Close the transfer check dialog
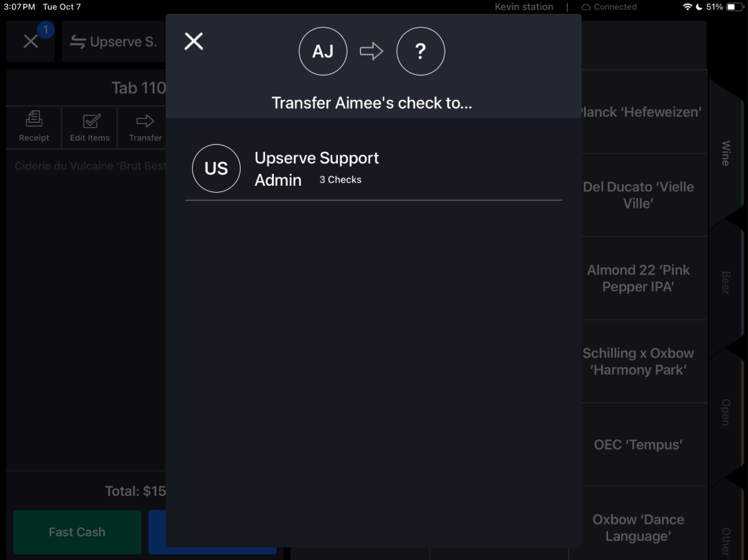The height and width of the screenshot is (560, 748). click(x=193, y=41)
